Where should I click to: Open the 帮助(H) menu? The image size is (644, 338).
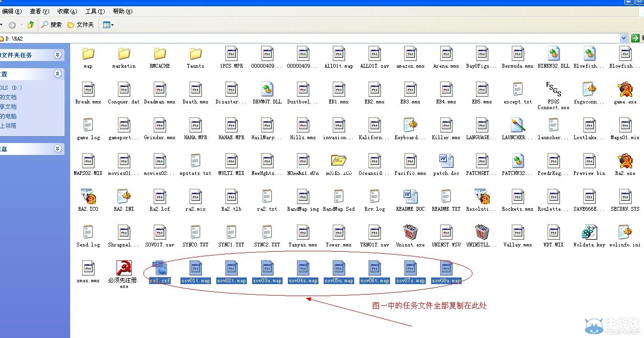(123, 11)
